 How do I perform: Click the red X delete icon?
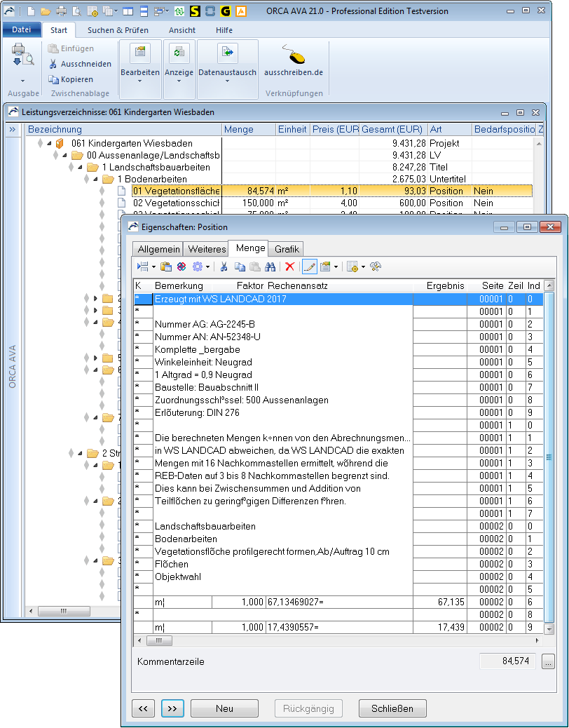tap(289, 267)
